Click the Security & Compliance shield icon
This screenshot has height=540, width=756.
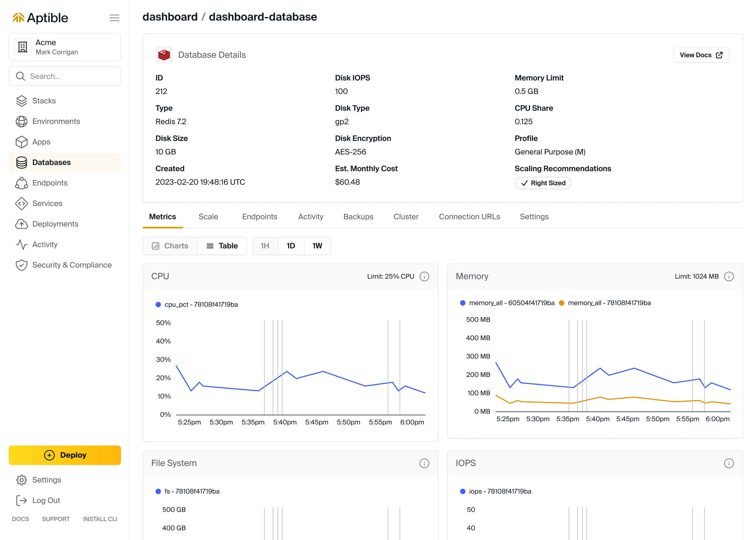coord(22,265)
